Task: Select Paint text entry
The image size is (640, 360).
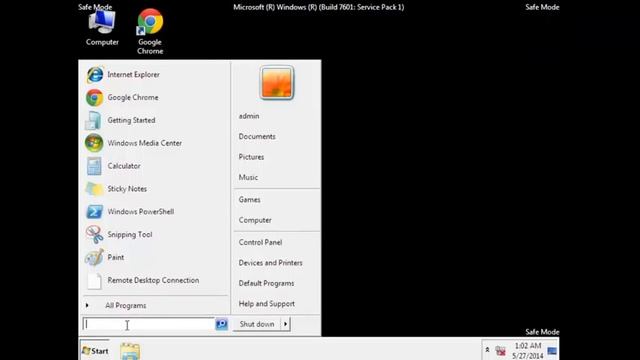Action: (x=116, y=258)
